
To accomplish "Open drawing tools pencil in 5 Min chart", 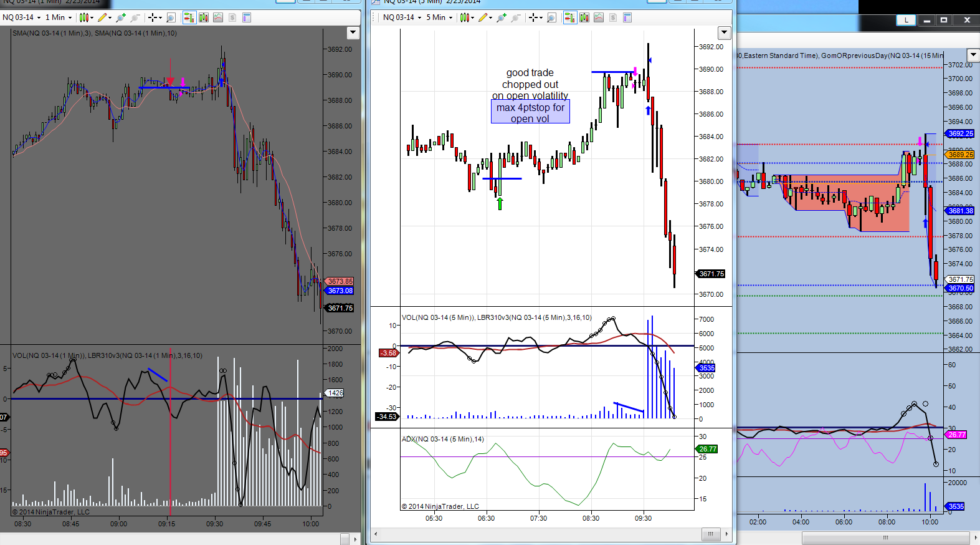I will pyautogui.click(x=485, y=17).
